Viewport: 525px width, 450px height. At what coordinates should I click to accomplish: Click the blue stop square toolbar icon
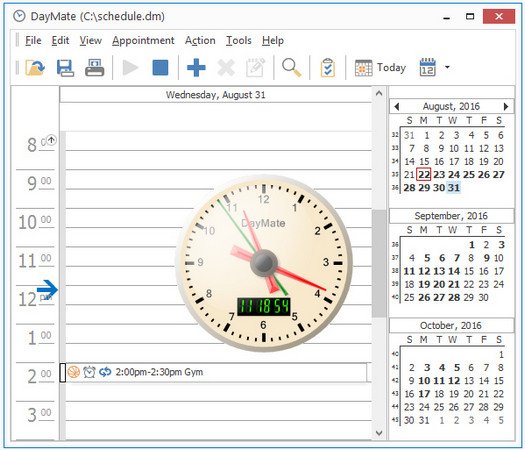(x=160, y=68)
